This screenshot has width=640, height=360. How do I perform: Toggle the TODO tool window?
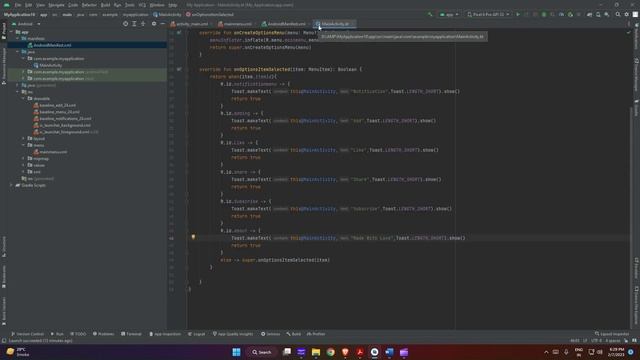78,334
